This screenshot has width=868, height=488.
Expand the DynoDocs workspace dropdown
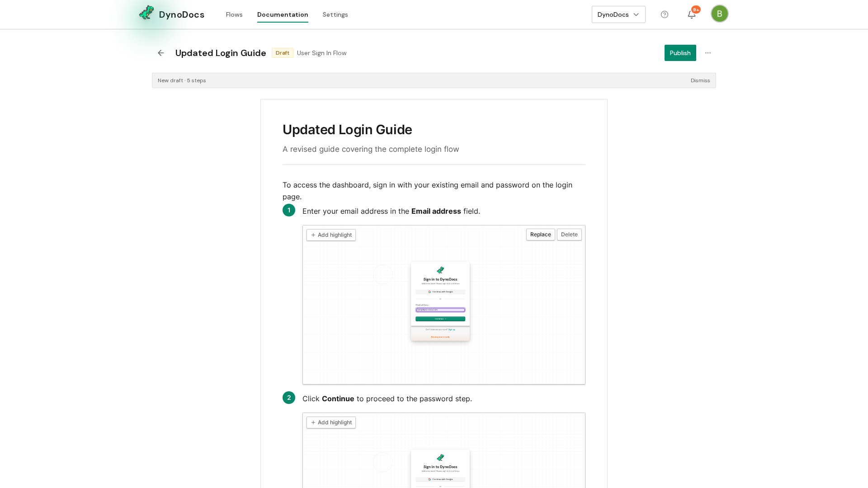point(618,14)
